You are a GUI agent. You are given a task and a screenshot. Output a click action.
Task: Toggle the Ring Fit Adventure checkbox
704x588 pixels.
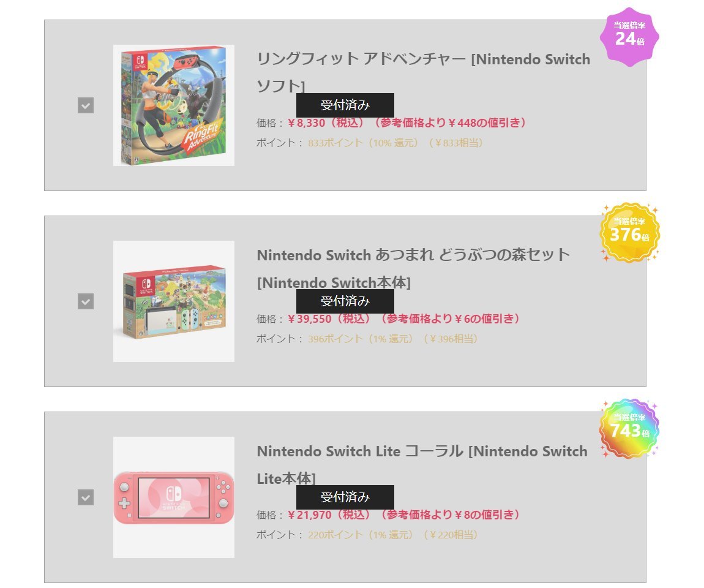pos(86,105)
